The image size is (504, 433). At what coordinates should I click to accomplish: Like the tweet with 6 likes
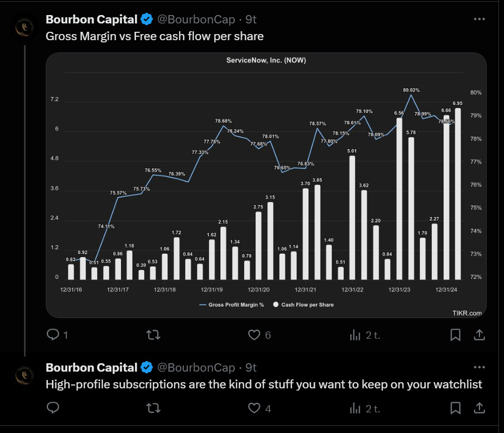[x=254, y=335]
